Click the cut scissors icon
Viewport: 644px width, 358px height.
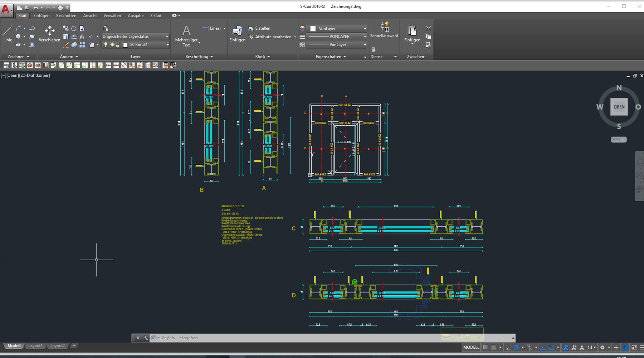pyautogui.click(x=428, y=28)
